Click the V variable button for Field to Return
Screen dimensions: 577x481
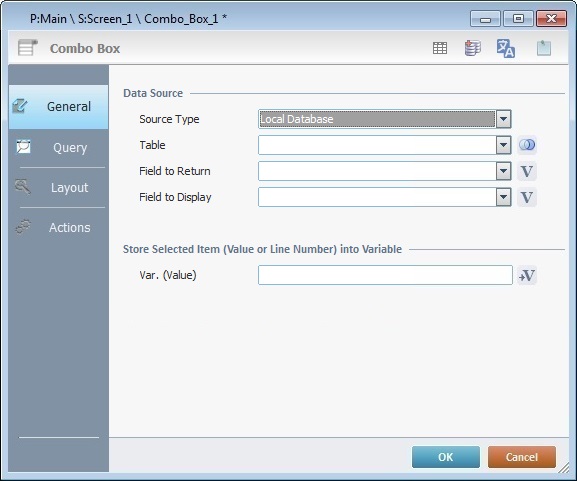pos(527,171)
